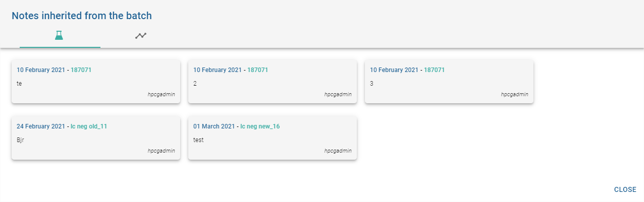This screenshot has width=644, height=202.
Task: Open the 187071 link on note "3"
Action: [x=434, y=70]
